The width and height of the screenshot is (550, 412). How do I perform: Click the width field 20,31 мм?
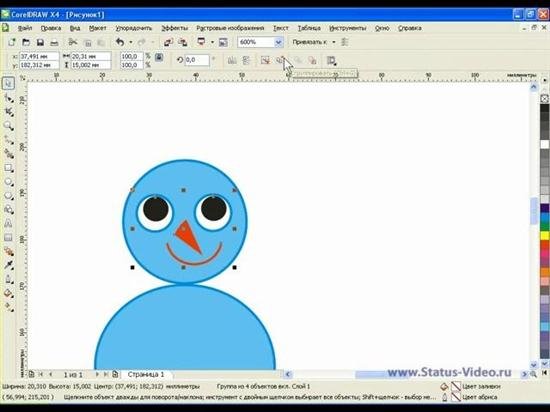[90, 56]
